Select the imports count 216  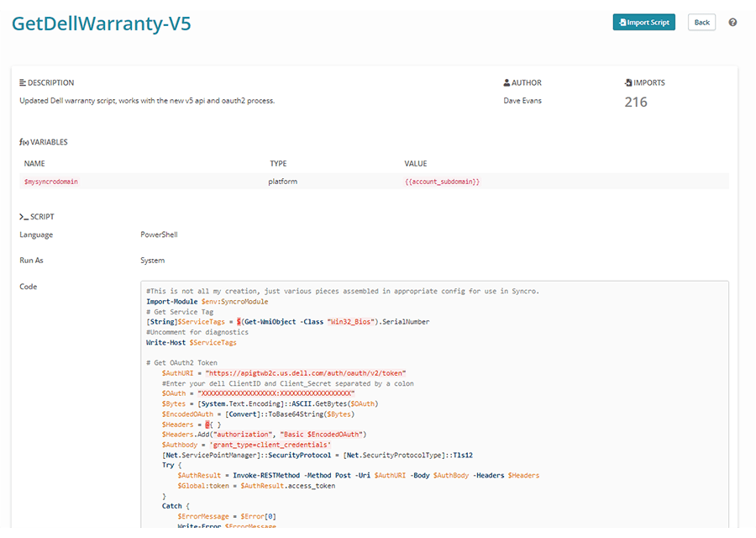636,102
